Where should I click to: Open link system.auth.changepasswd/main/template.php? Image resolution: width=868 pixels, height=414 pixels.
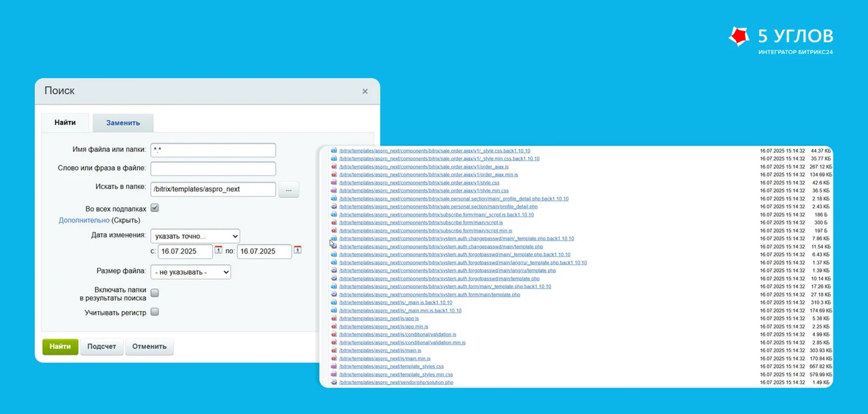point(441,247)
